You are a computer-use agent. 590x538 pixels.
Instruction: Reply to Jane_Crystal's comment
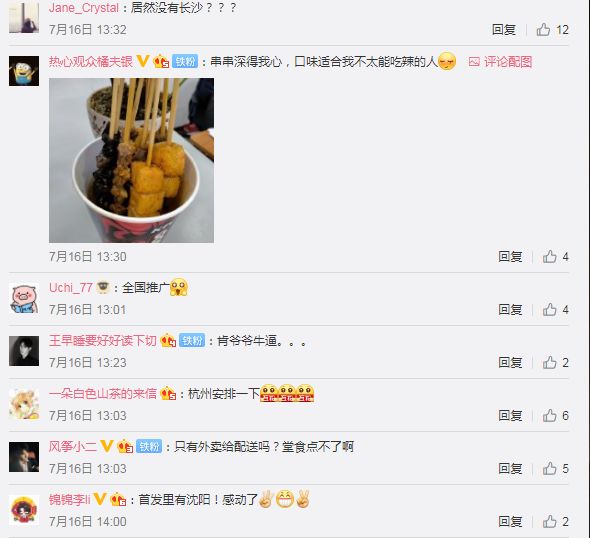[504, 29]
